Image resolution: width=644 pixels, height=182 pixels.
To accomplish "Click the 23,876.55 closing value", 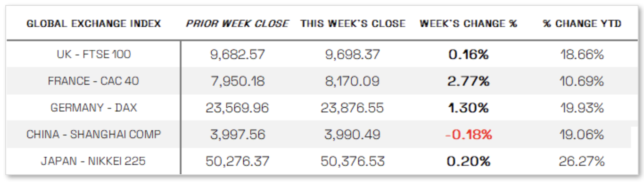I will point(352,108).
